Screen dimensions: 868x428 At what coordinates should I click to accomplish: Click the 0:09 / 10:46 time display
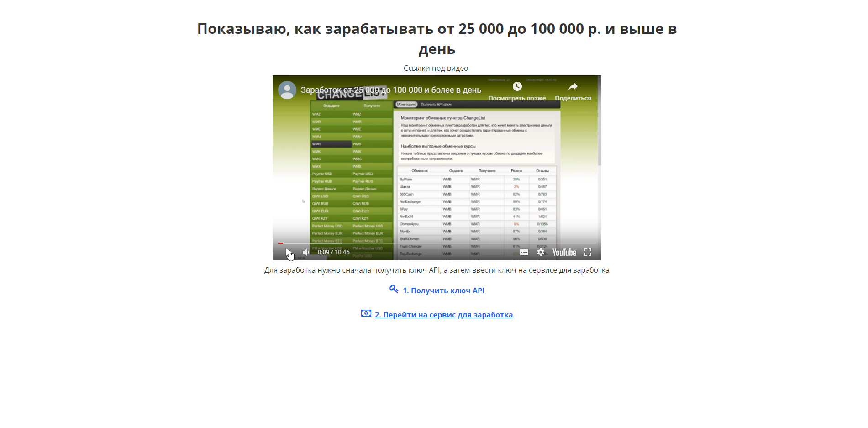click(x=333, y=252)
